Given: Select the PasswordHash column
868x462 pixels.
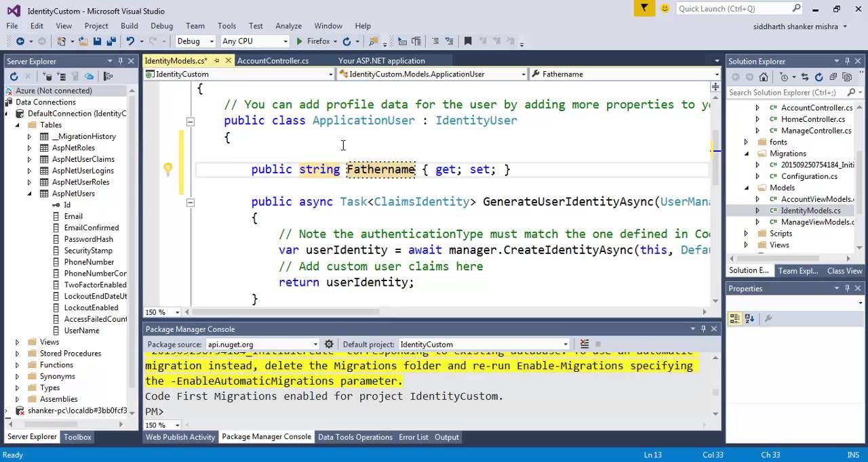Looking at the screenshot, I should click(x=88, y=239).
